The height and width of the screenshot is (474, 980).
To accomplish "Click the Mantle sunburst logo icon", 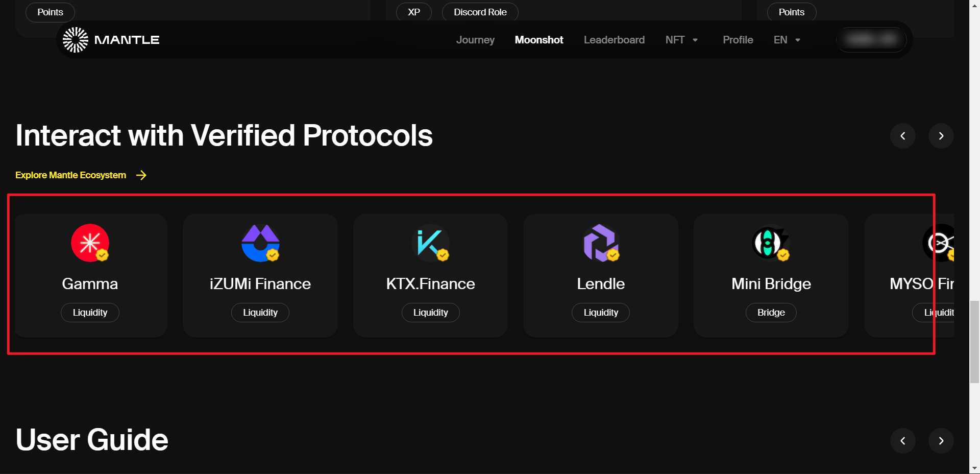I will 75,40.
